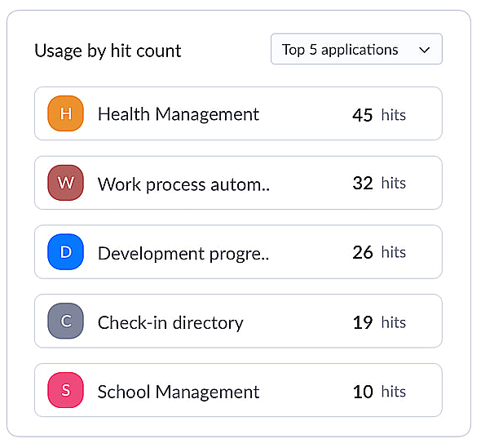The height and width of the screenshot is (448, 481).
Task: Click the 45 hits count
Action: [379, 115]
